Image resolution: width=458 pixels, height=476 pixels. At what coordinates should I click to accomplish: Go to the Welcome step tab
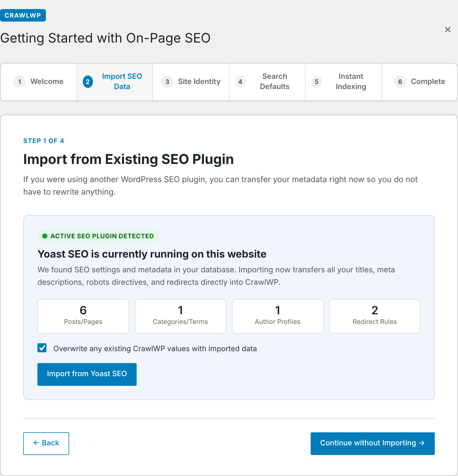[39, 82]
